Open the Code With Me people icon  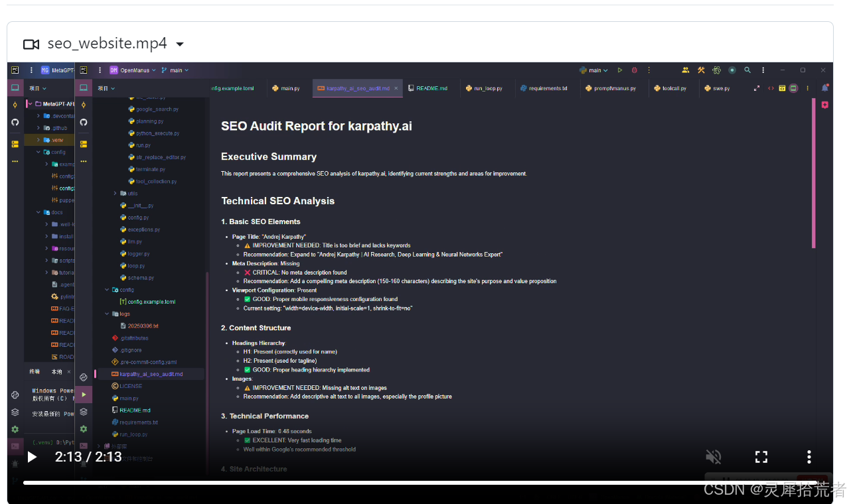(x=686, y=70)
